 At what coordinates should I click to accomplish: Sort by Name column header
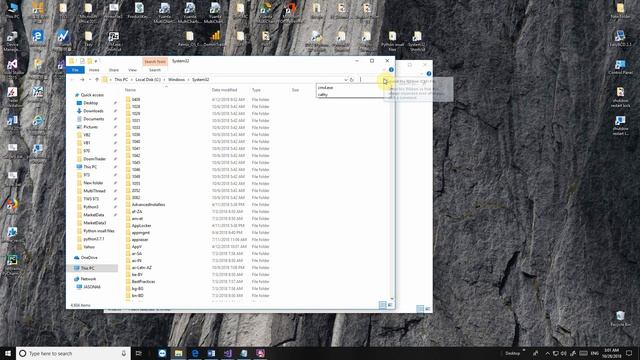tap(130, 90)
